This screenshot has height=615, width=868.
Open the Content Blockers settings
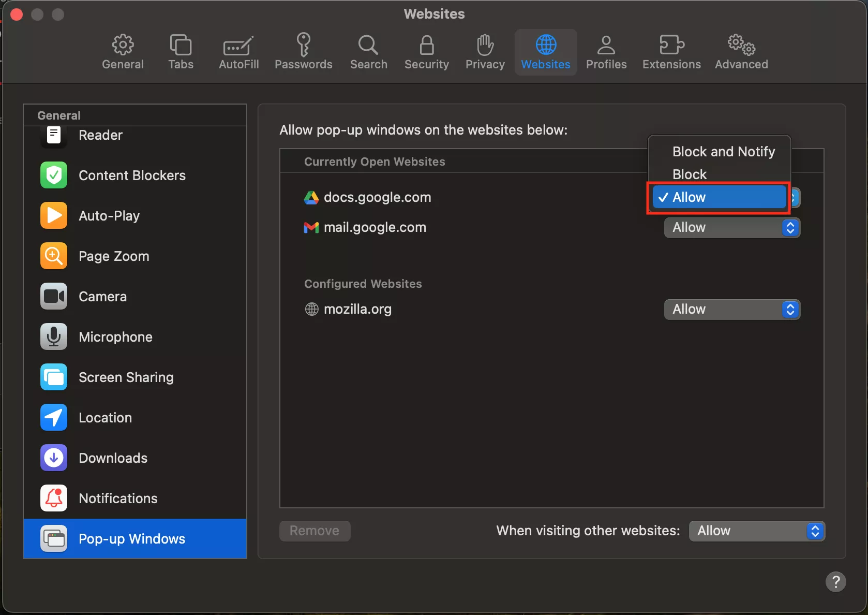point(131,175)
